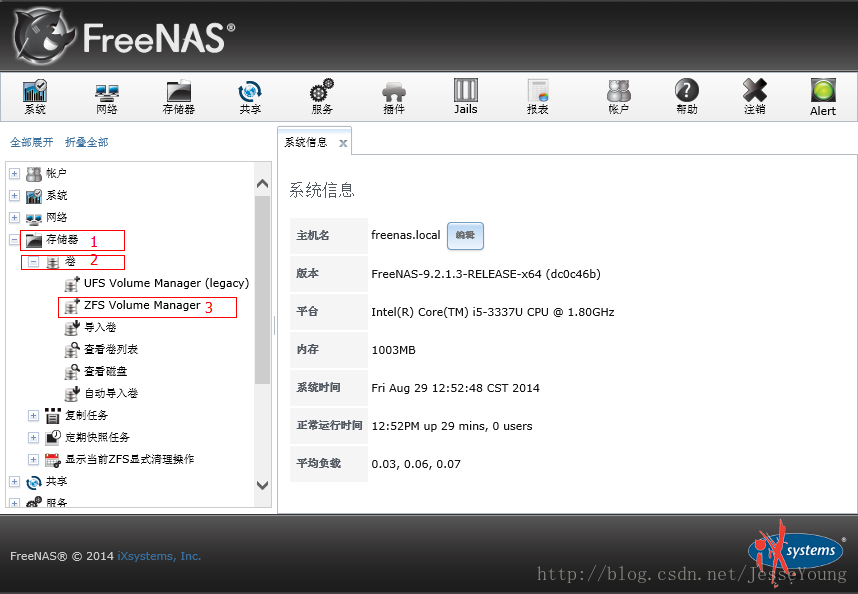858x594 pixels.
Task: Click the 0.03, 0.06, 0.07 load value
Action: [x=416, y=464]
